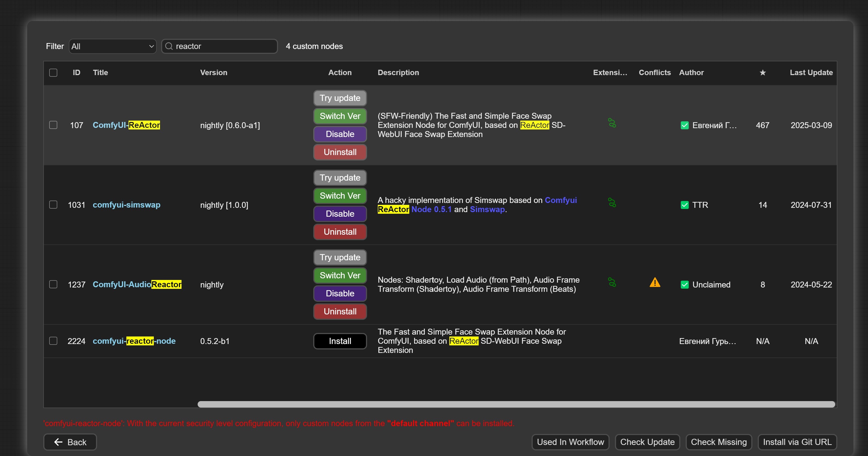Click the Check Update button
The image size is (868, 456).
[x=647, y=442]
